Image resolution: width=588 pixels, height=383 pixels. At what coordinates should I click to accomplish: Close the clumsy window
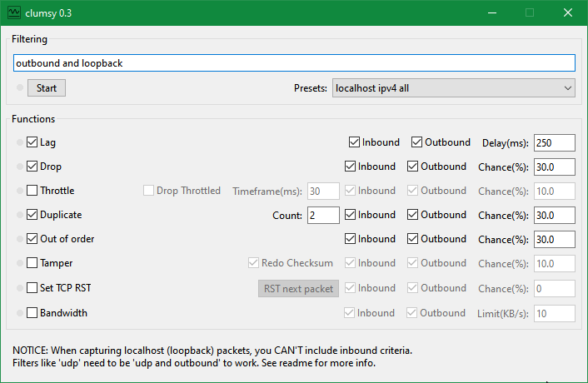click(x=568, y=12)
